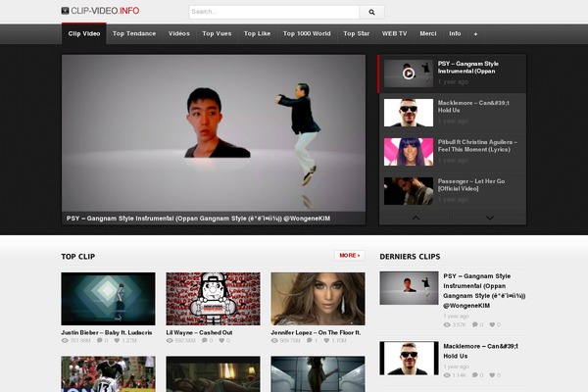
Task: Open the Top Vues menu item
Action: click(217, 33)
